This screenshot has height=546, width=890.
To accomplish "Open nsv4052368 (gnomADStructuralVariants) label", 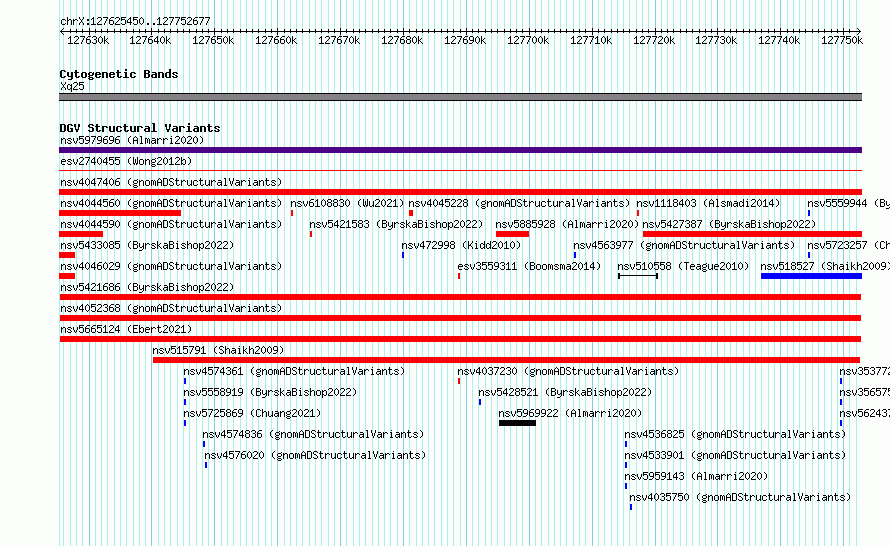I will [x=171, y=308].
